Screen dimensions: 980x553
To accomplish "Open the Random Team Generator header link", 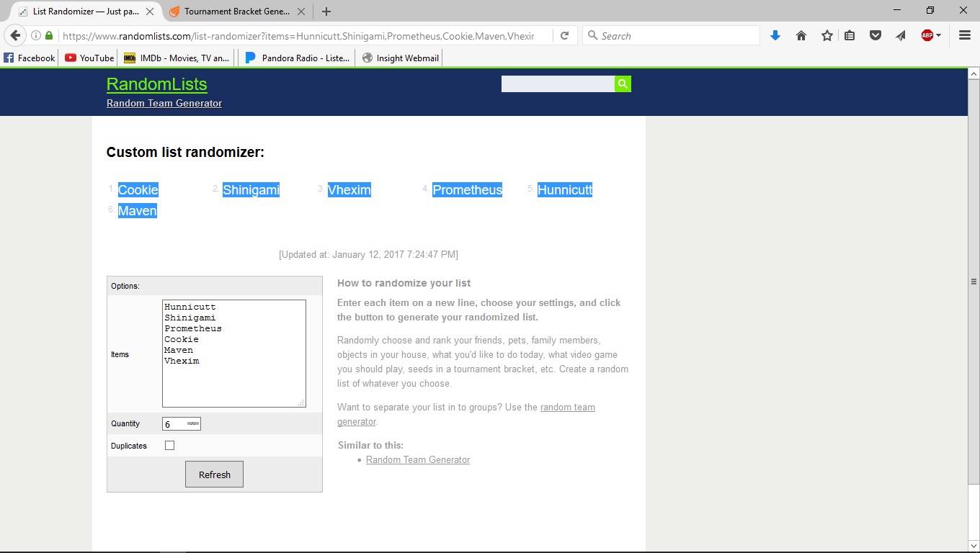I will click(164, 103).
